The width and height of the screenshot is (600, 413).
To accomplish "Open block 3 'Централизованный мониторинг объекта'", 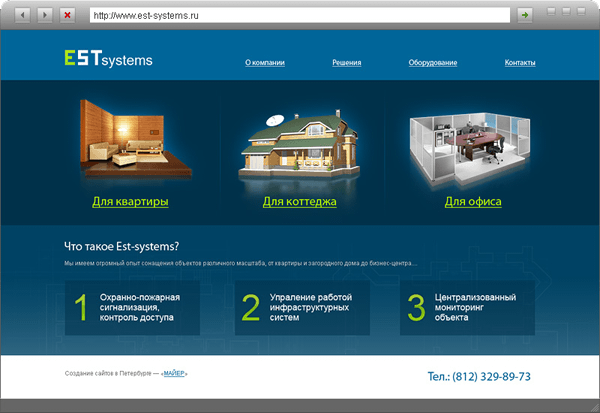I will [468, 308].
